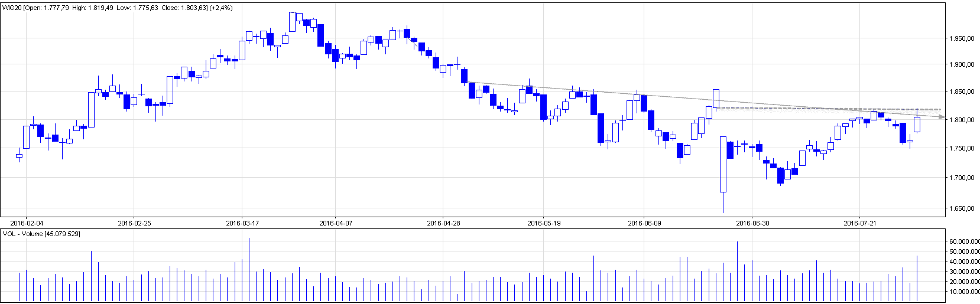The width and height of the screenshot is (980, 304).
Task: Click the 1.650,00 price axis label
Action: tap(962, 208)
